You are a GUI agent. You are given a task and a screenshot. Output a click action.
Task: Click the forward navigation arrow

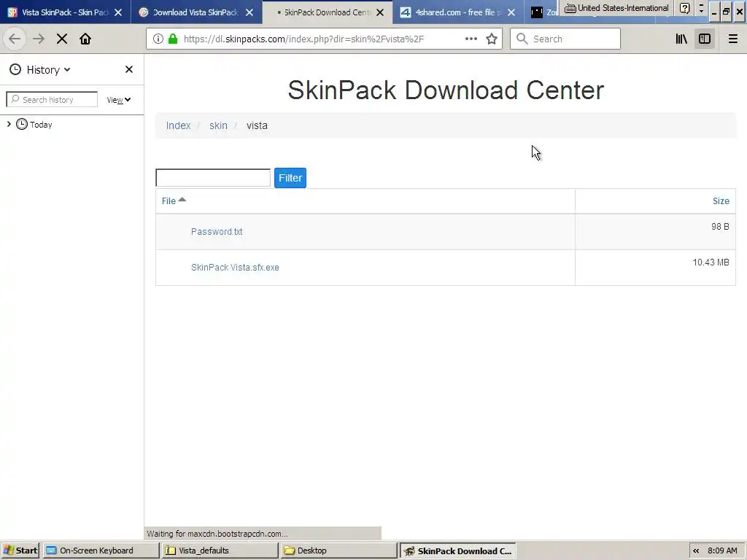click(x=39, y=39)
